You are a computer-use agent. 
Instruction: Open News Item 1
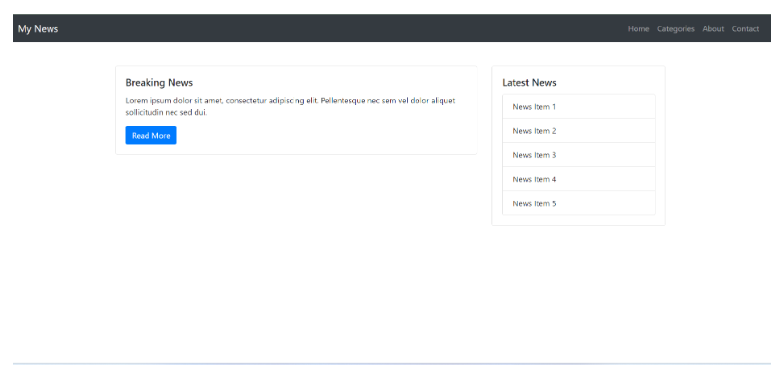click(578, 106)
